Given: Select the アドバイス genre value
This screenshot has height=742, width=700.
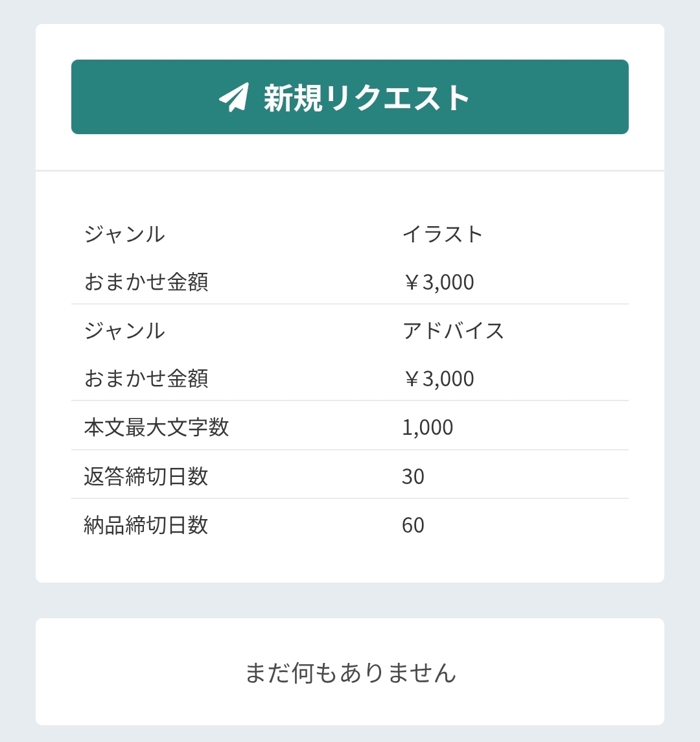Looking at the screenshot, I should pos(453,330).
